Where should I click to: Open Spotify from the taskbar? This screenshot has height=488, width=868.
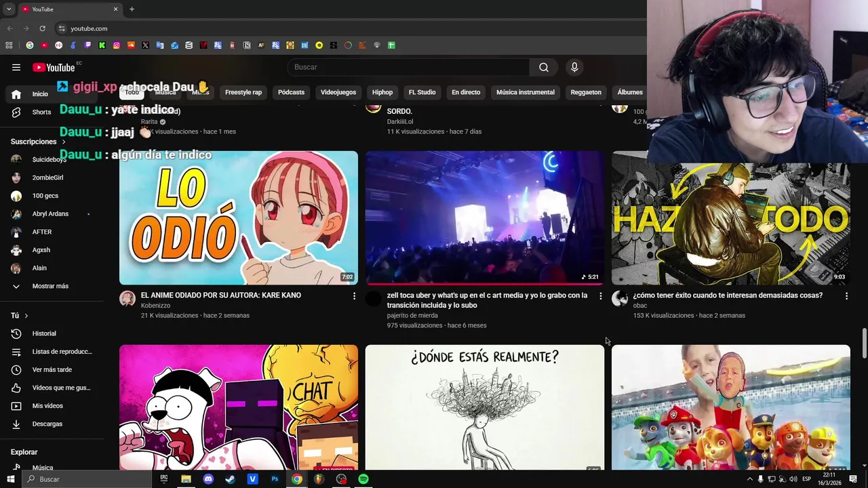363,479
